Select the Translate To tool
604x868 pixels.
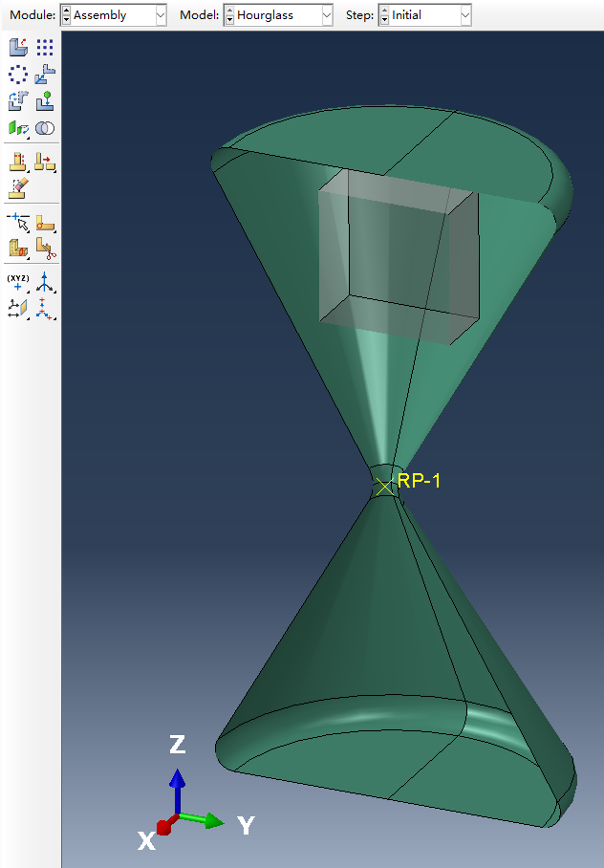tap(45, 100)
